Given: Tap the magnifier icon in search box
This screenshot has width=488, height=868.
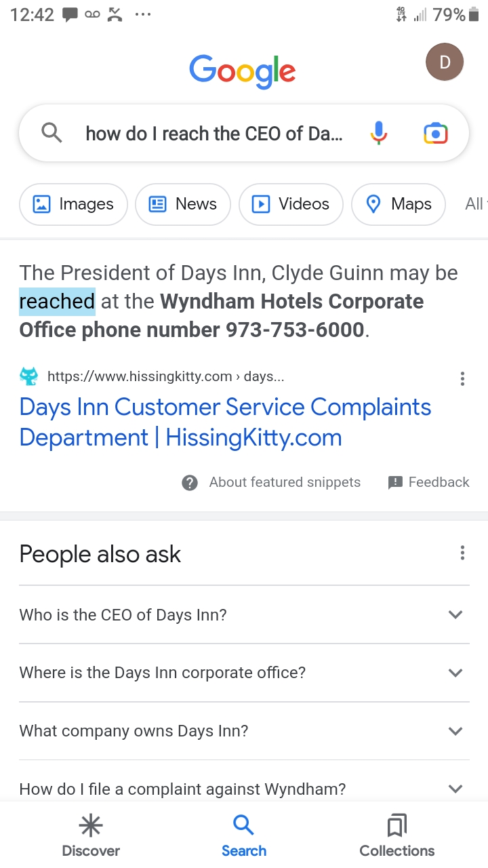Looking at the screenshot, I should (52, 134).
